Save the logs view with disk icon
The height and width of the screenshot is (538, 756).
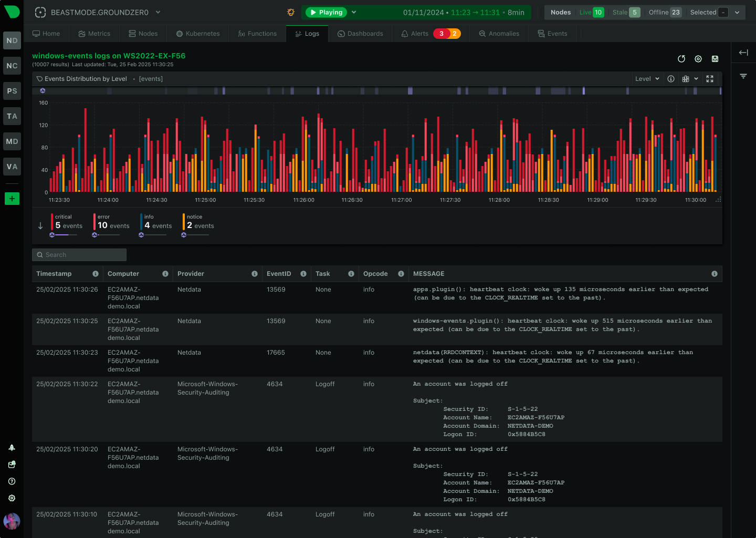pyautogui.click(x=715, y=59)
